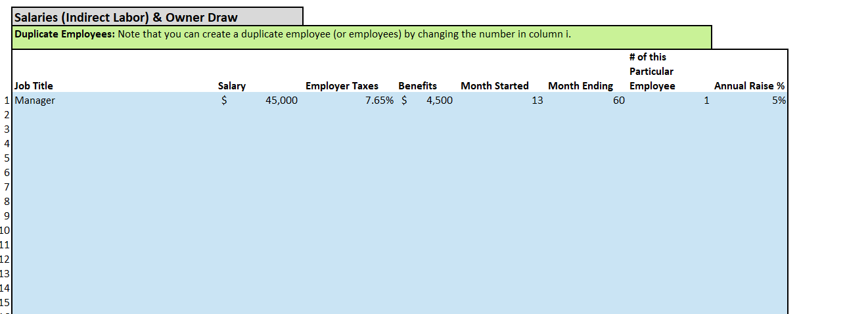Image resolution: width=868 pixels, height=314 pixels.
Task: Click the Annual Raise % header
Action: [x=749, y=85]
